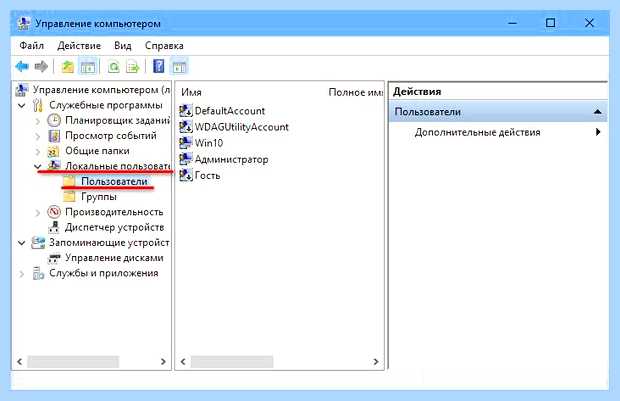Click the Просмотр событий icon
The width and height of the screenshot is (620, 401).
pyautogui.click(x=54, y=136)
